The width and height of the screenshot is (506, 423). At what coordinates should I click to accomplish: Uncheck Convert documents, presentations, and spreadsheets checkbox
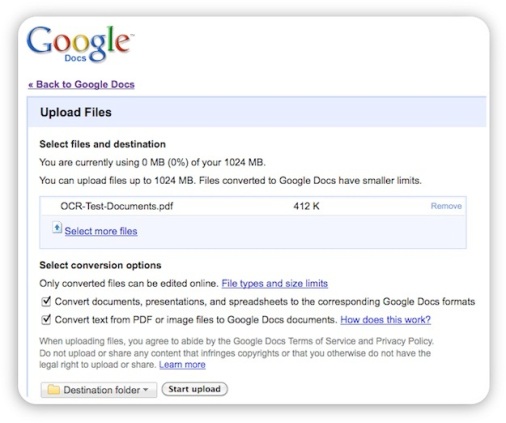[46, 301]
